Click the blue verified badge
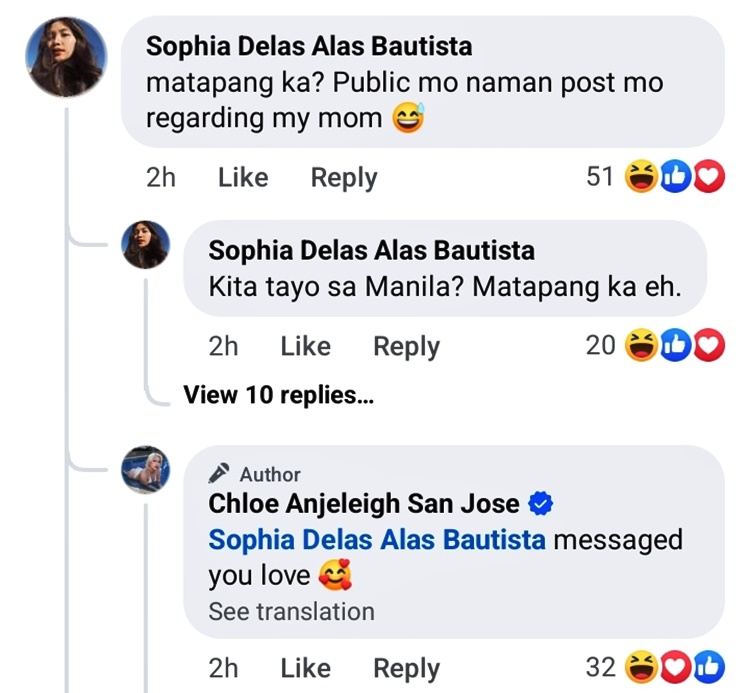The image size is (750, 693). (x=541, y=505)
